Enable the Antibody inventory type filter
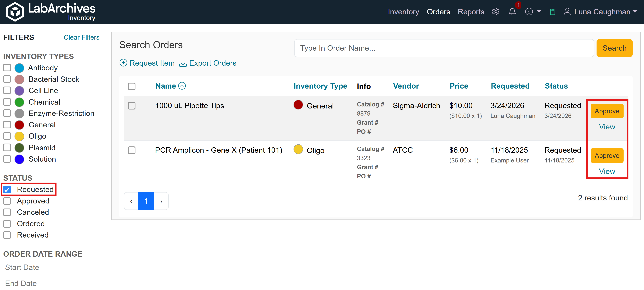Viewport: 644px width, 290px height. point(7,68)
